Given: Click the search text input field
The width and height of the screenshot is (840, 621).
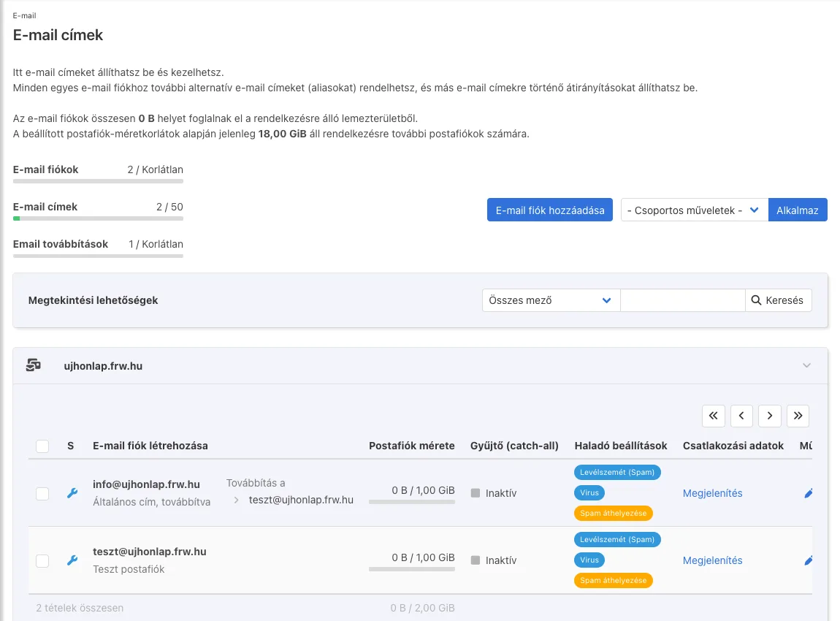Looking at the screenshot, I should [x=682, y=300].
